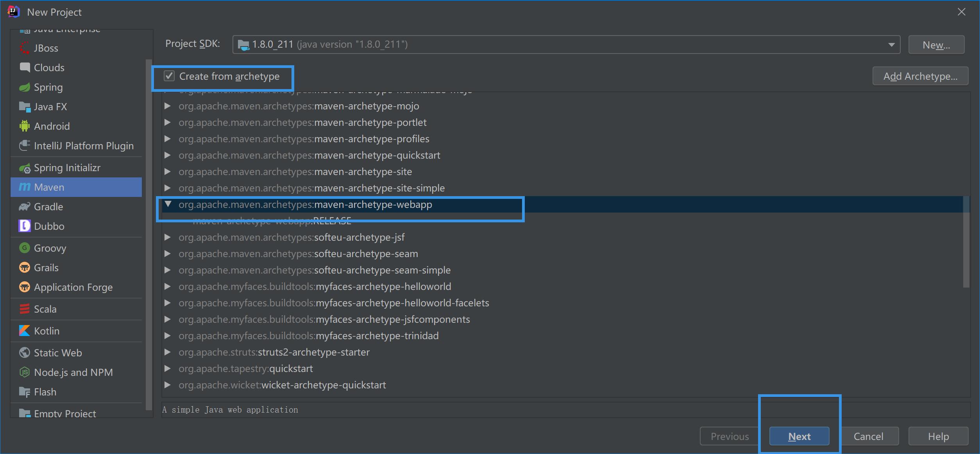
Task: Click the Gradle elephant icon
Action: [25, 207]
